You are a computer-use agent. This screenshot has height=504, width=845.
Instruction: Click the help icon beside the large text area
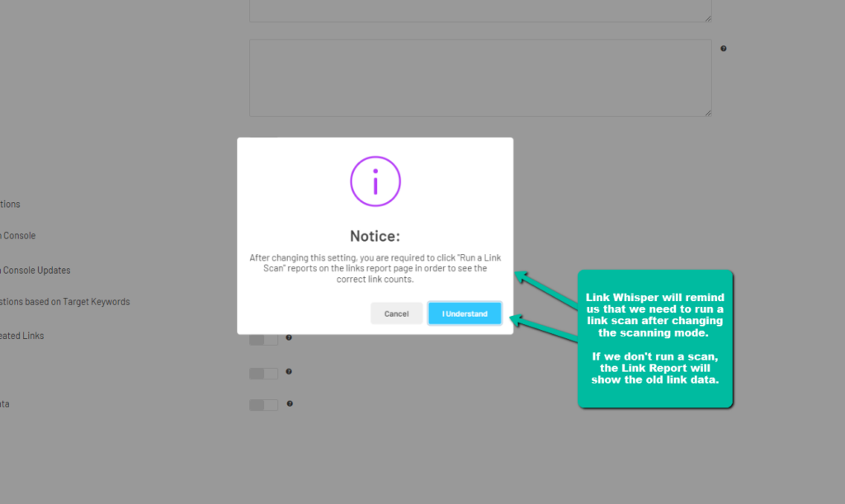point(724,49)
